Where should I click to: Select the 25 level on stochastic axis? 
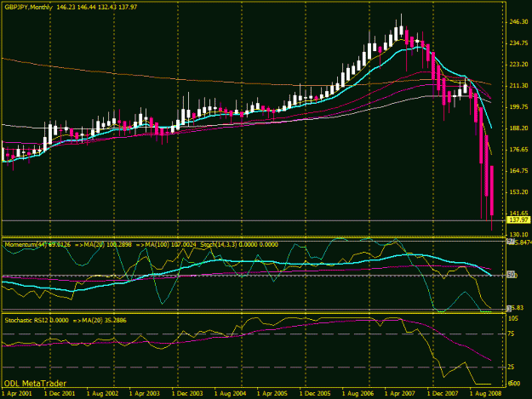[x=512, y=368]
